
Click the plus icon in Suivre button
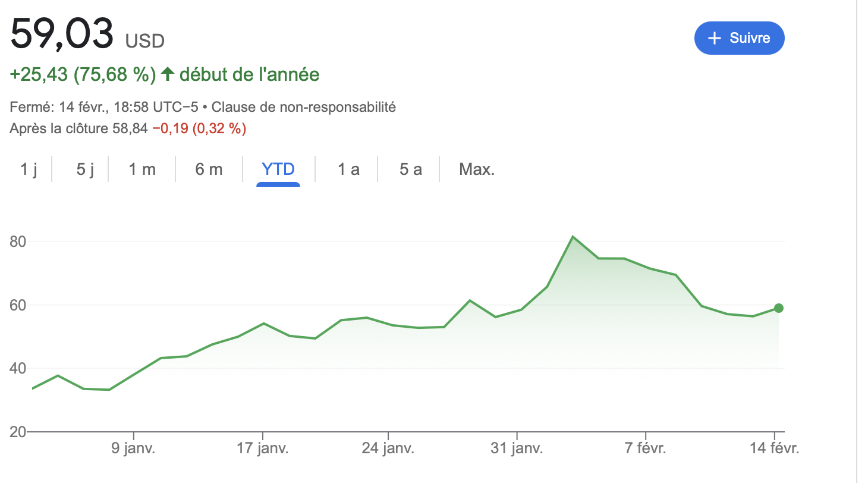point(715,38)
